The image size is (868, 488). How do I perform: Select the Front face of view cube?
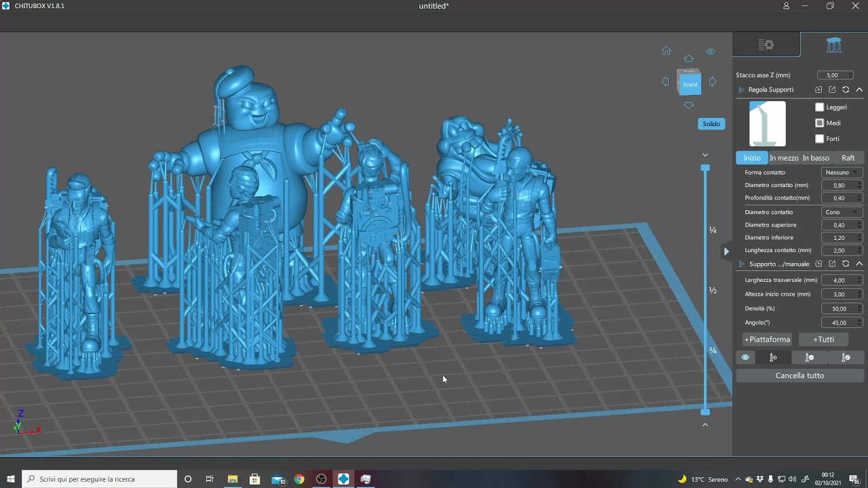[x=690, y=84]
